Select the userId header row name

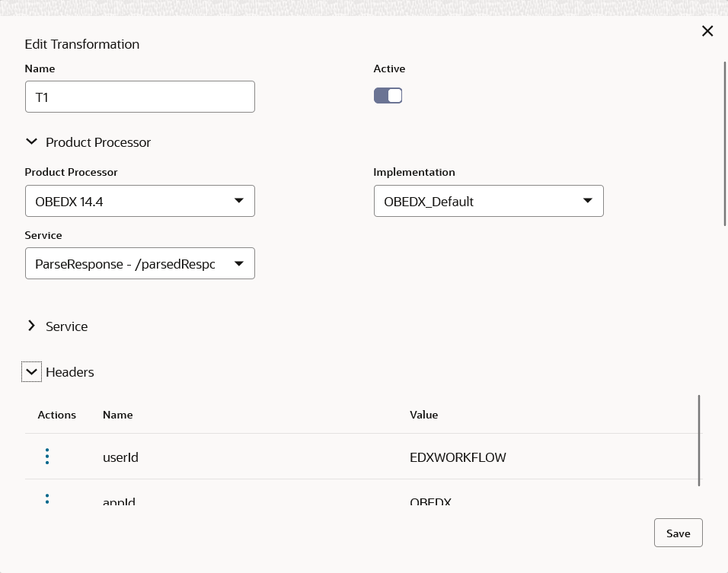[x=120, y=457]
